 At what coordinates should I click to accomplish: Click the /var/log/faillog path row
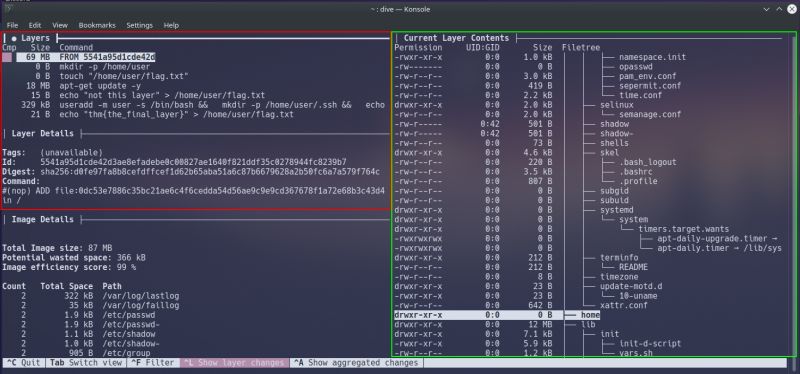(x=91, y=306)
